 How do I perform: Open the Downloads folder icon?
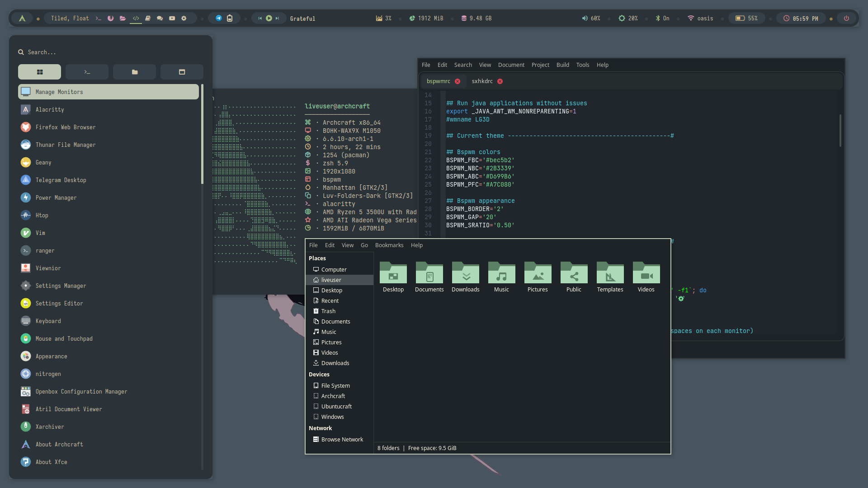465,277
